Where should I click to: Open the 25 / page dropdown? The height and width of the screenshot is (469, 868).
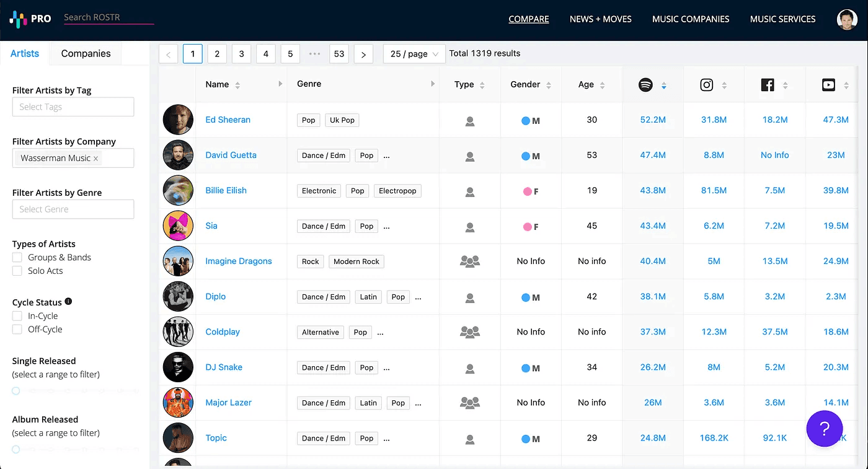tap(414, 54)
